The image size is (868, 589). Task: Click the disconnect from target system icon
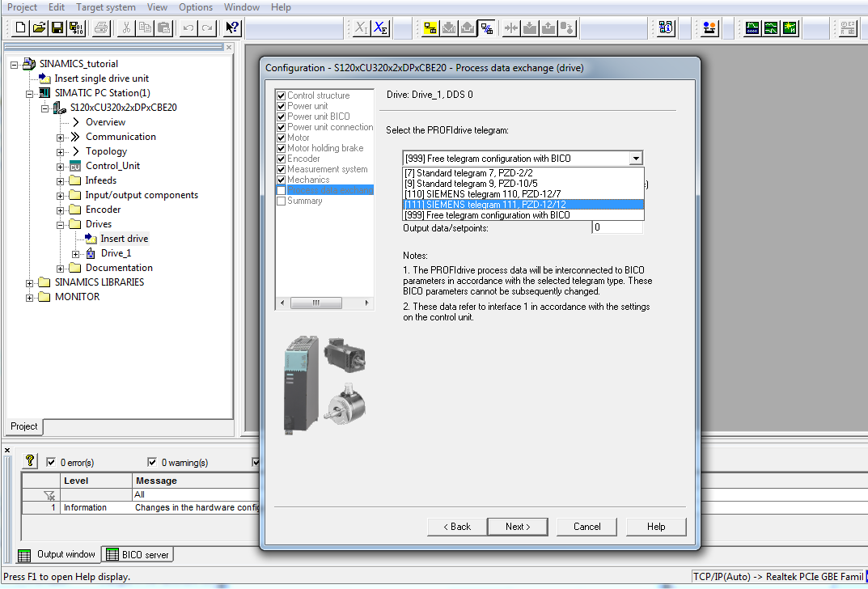[487, 28]
